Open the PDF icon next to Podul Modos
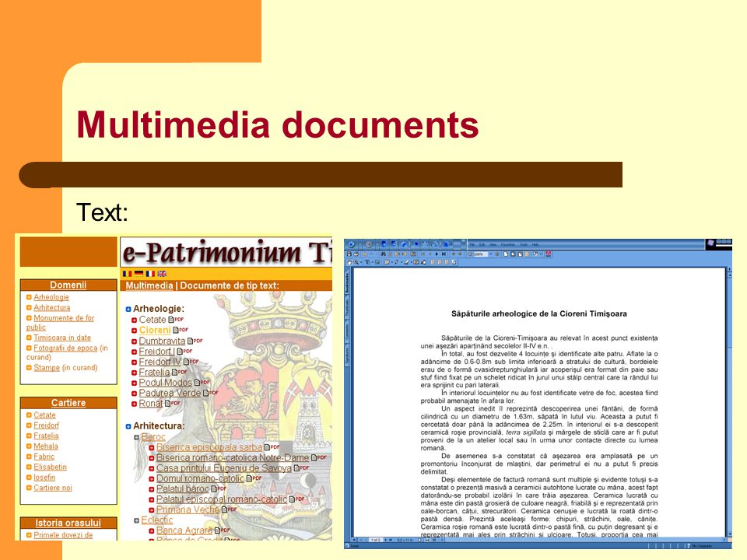This screenshot has height=560, width=747. click(x=202, y=383)
